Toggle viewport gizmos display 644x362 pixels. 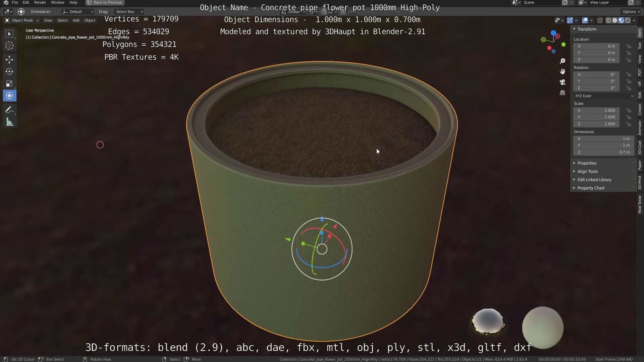click(570, 20)
